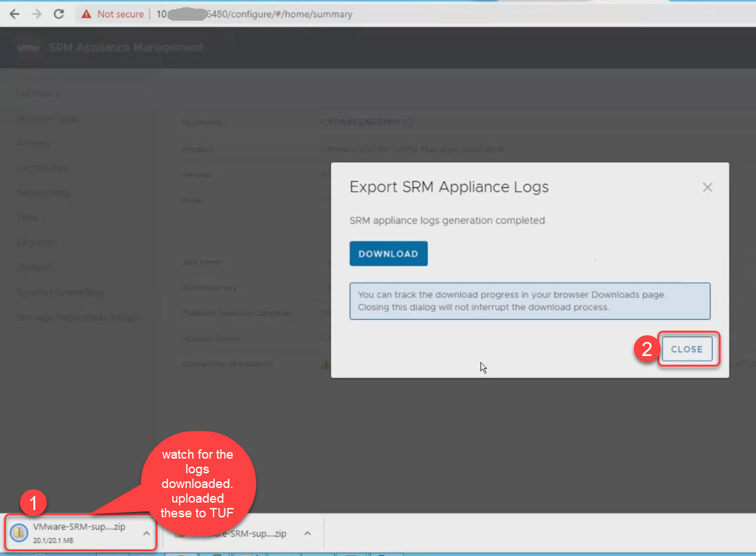Click the vmw logo in the header
The height and width of the screenshot is (556, 756).
point(28,47)
